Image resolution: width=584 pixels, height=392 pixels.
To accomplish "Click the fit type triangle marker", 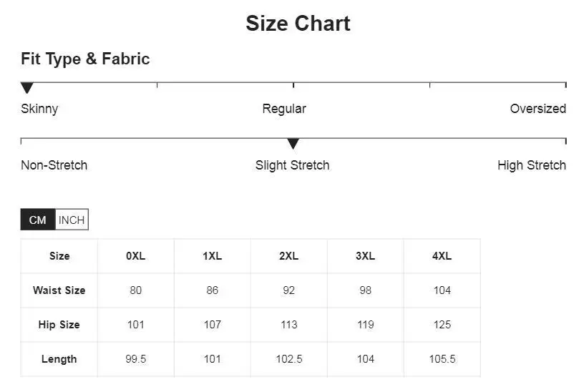I will pos(27,88).
